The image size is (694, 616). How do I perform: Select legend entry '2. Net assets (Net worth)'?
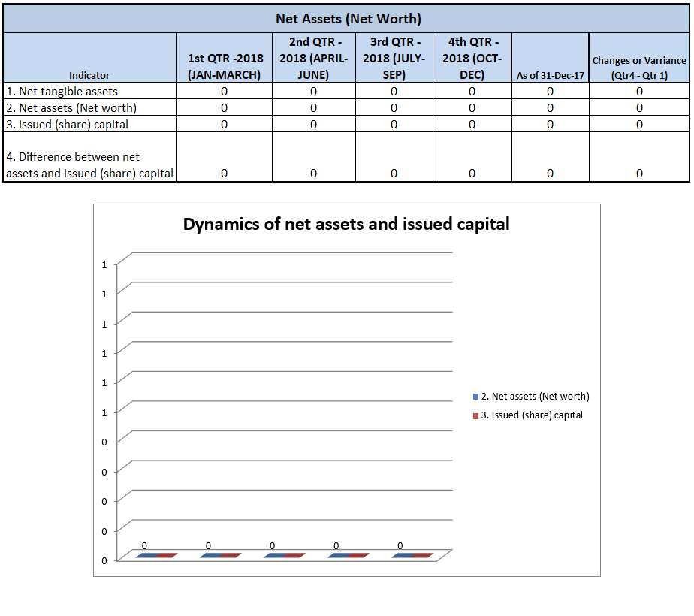[x=535, y=397]
